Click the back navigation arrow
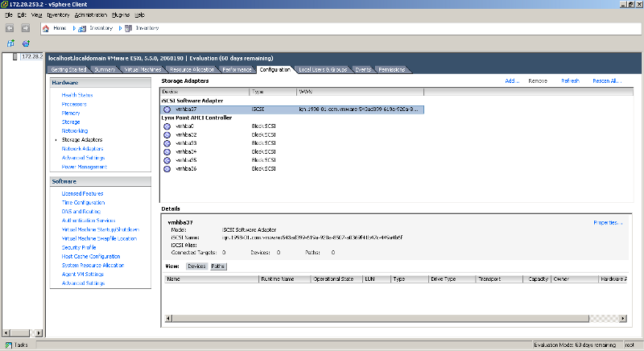644x351 pixels. click(x=10, y=28)
